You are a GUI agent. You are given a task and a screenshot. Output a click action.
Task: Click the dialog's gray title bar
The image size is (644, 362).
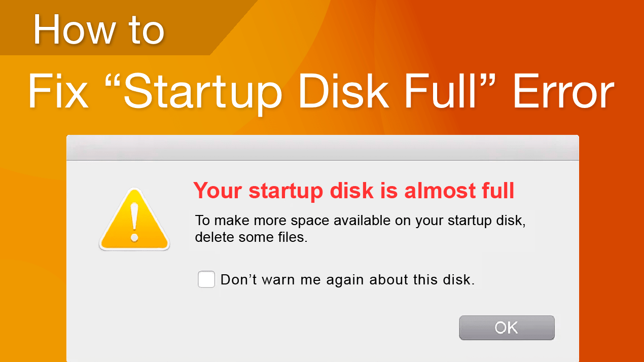[x=323, y=148]
